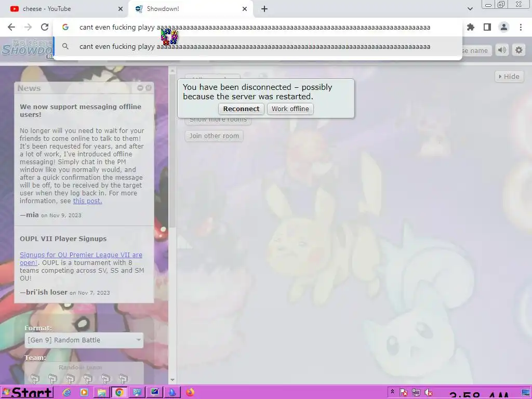Close the Showdown! tab
This screenshot has width=532, height=399.
tap(245, 9)
